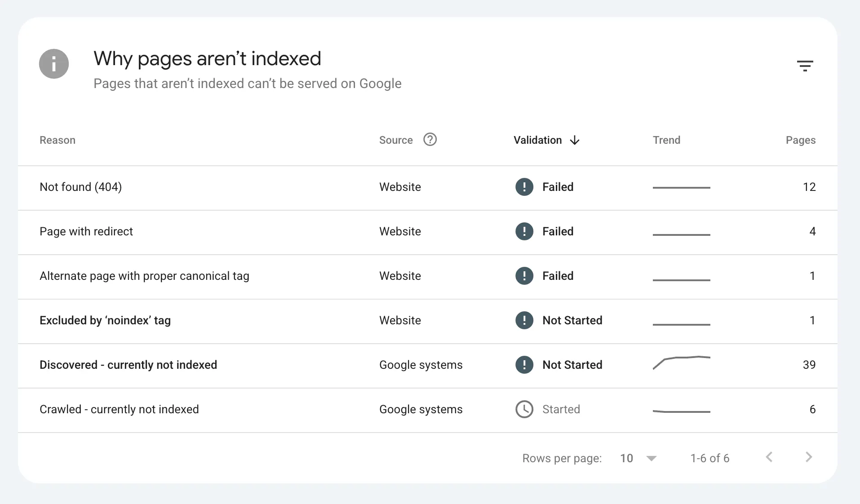Sort by the Validation column header
Image resolution: width=860 pixels, height=504 pixels.
[x=537, y=140]
